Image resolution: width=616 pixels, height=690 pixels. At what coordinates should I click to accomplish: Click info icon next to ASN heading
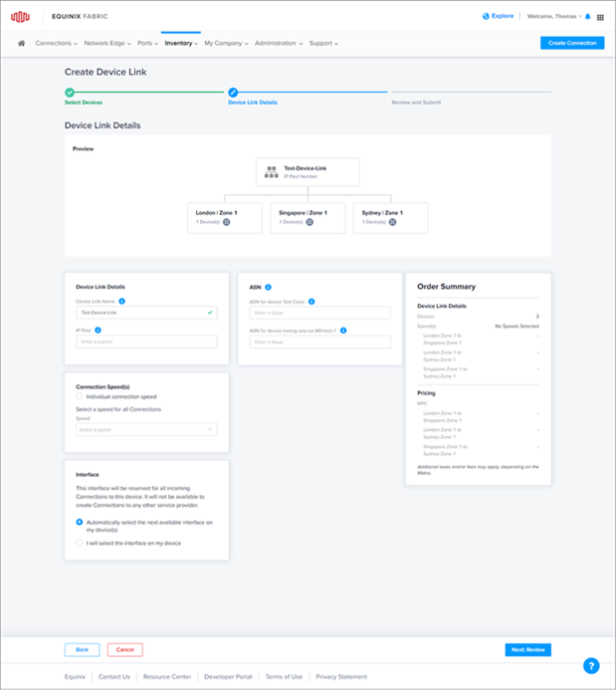269,287
